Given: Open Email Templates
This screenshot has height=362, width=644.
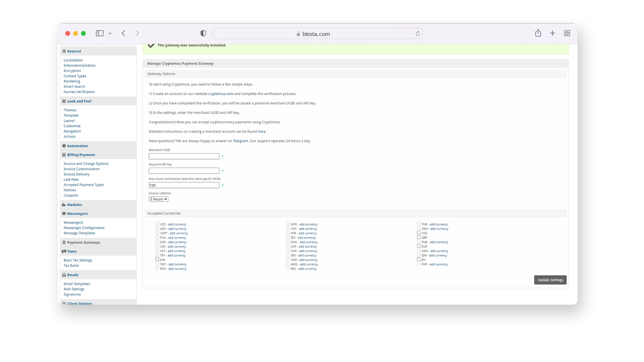Looking at the screenshot, I should pos(77,284).
